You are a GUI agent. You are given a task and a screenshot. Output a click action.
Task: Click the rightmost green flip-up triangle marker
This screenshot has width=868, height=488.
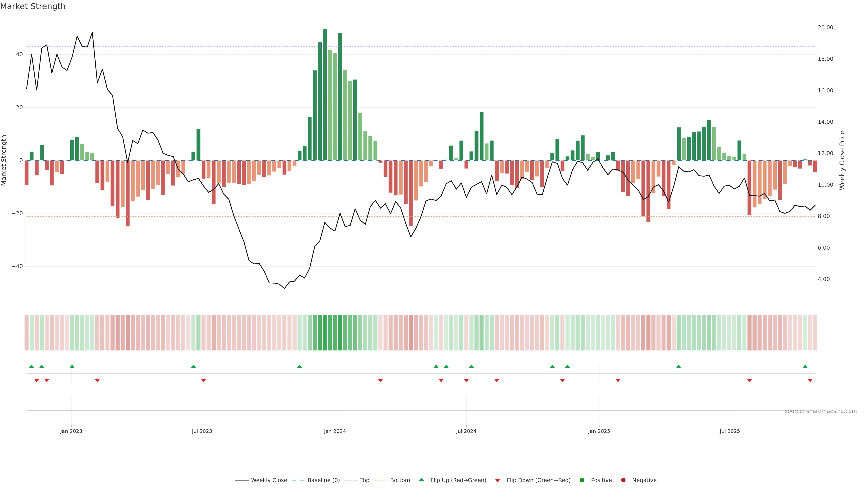tap(805, 366)
